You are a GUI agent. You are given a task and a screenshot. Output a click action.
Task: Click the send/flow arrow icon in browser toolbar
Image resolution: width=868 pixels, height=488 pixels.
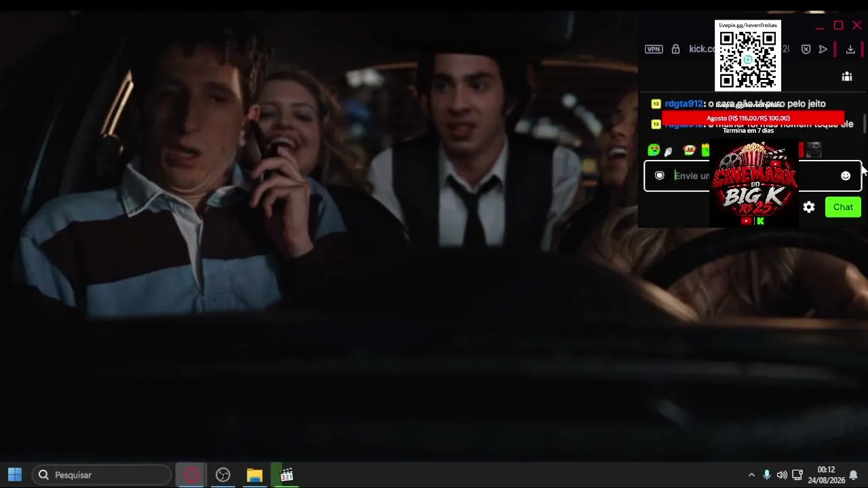point(823,49)
